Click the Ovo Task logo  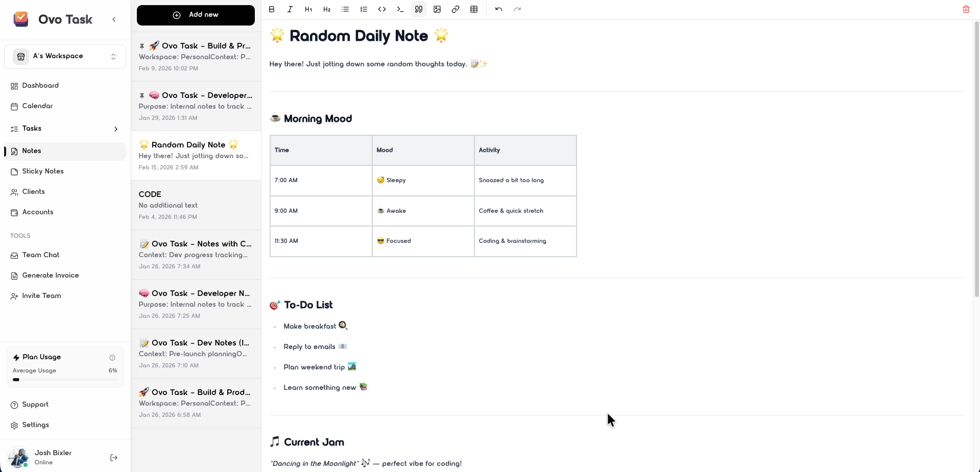coord(21,19)
